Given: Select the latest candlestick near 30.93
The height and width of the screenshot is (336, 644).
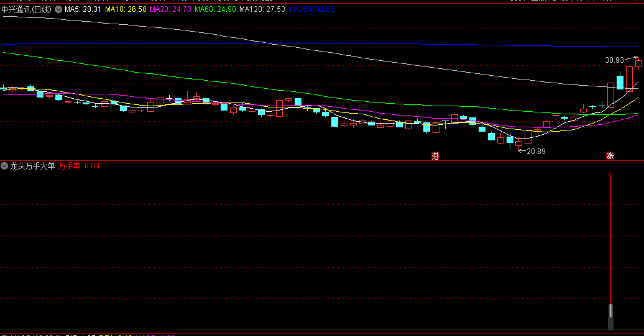Looking at the screenshot, I should coord(638,63).
